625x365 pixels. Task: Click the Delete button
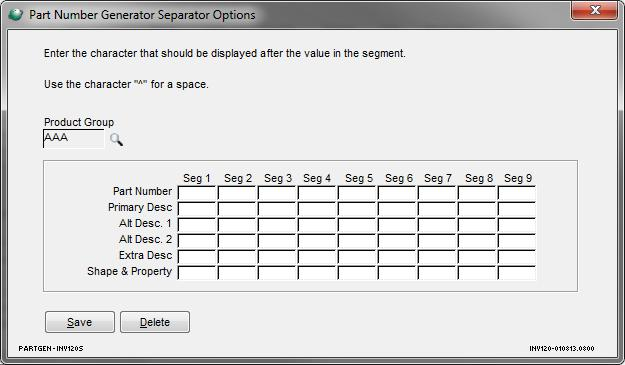tap(155, 322)
